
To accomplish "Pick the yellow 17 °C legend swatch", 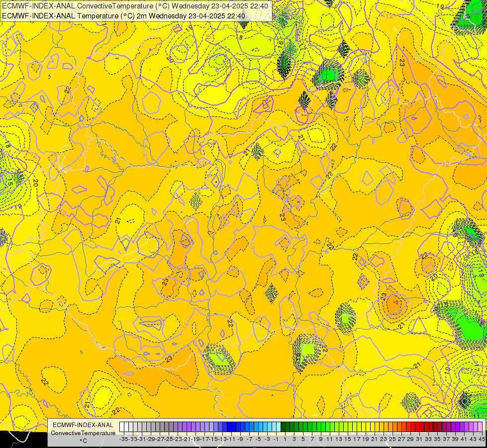I will [355, 427].
